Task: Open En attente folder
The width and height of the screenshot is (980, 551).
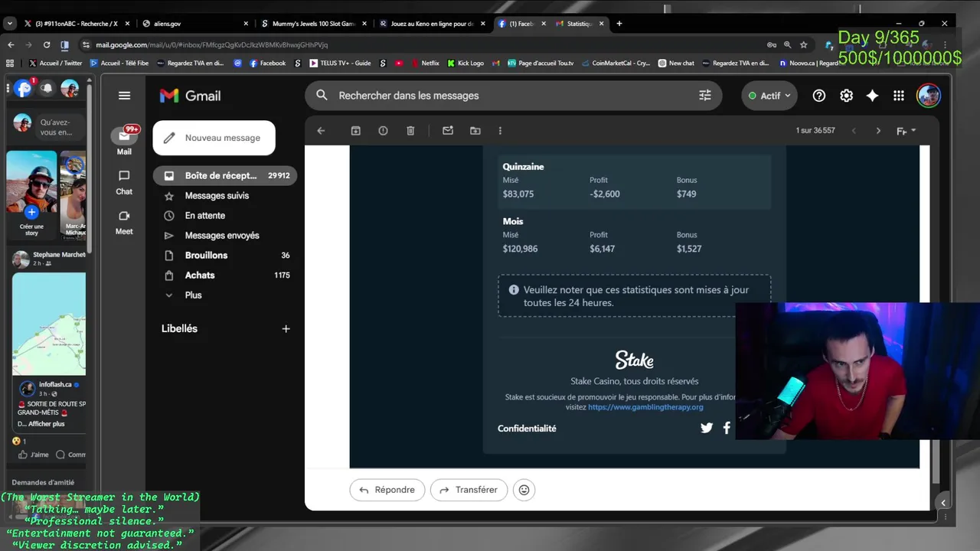Action: click(x=224, y=216)
